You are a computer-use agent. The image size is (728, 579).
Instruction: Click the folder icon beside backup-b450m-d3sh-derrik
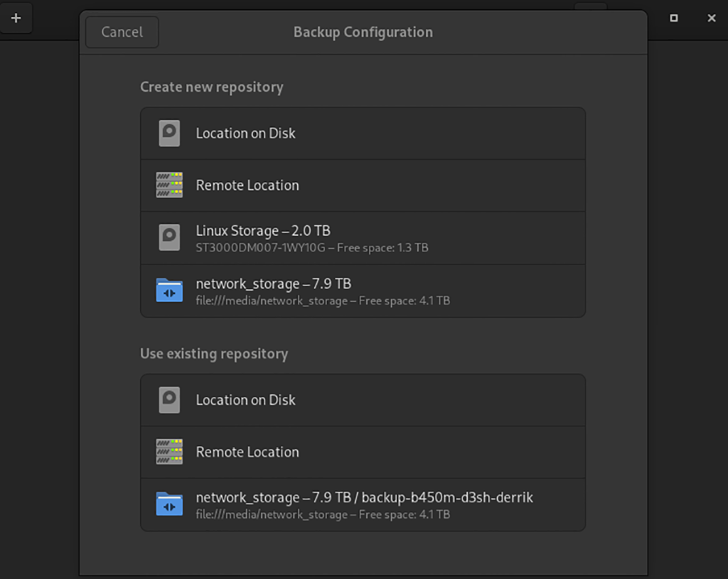(x=169, y=504)
